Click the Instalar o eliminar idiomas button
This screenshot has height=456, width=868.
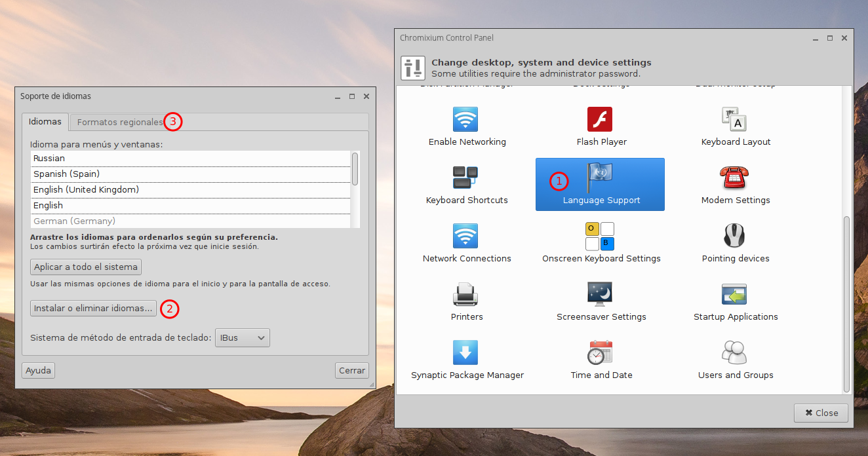click(x=93, y=308)
